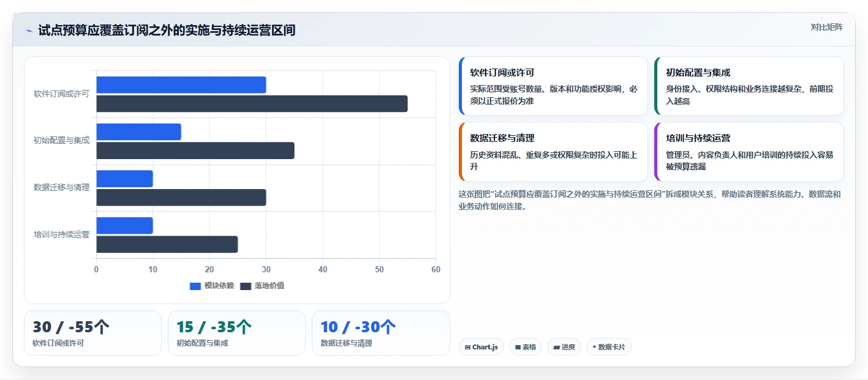Click the title 试点预算应覆盖订阅之外的实施与持续运营区间
This screenshot has width=868, height=380.
click(167, 30)
